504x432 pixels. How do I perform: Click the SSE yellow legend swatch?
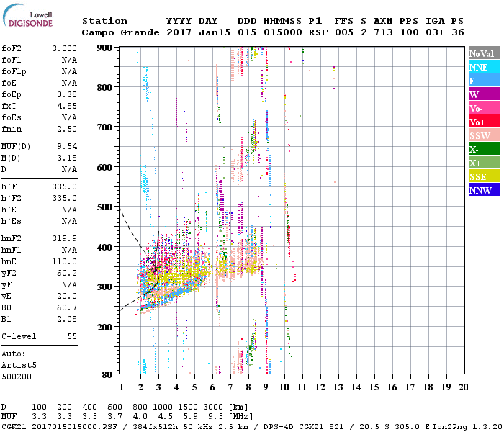(483, 176)
